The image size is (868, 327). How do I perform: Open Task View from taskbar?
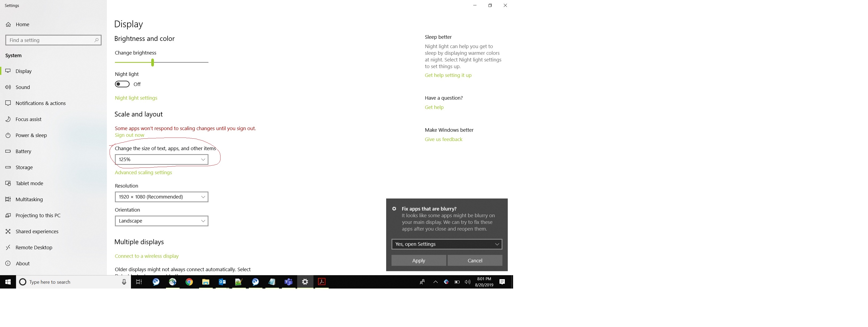click(139, 282)
